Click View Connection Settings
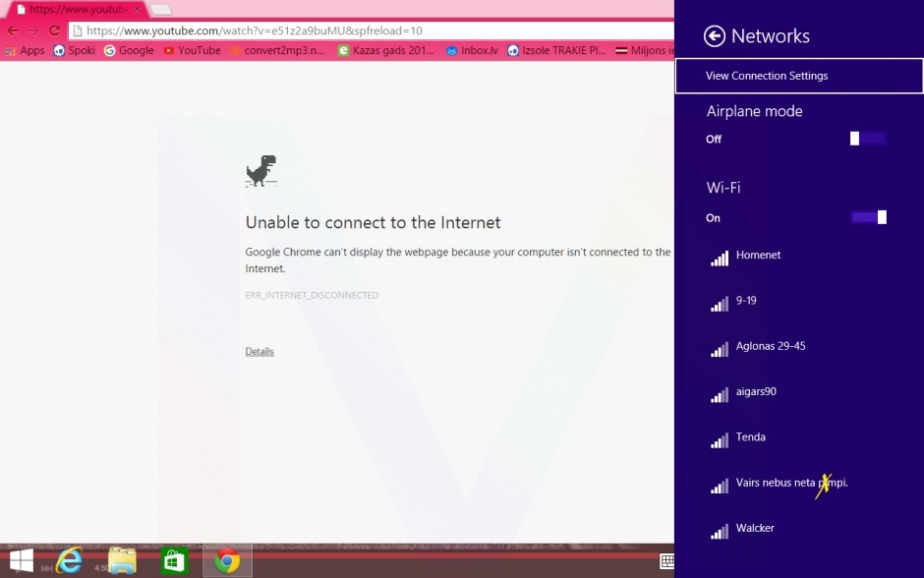924x578 pixels. 767,76
